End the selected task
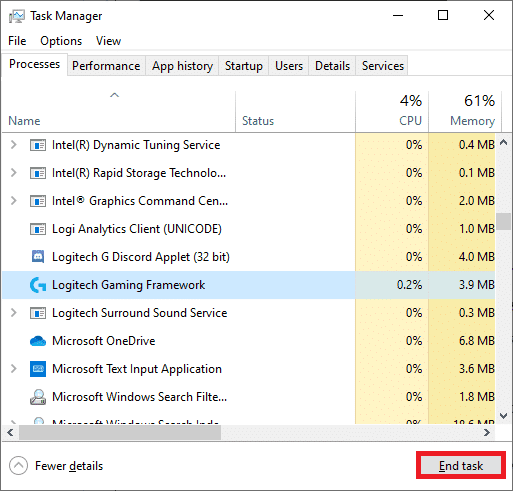Image resolution: width=513 pixels, height=491 pixels. [x=461, y=465]
